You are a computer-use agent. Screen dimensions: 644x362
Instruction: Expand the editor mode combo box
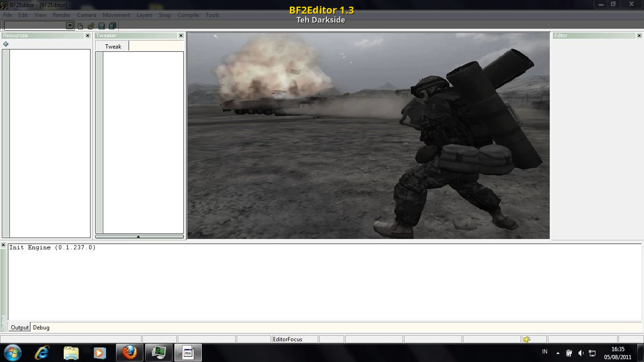click(70, 25)
